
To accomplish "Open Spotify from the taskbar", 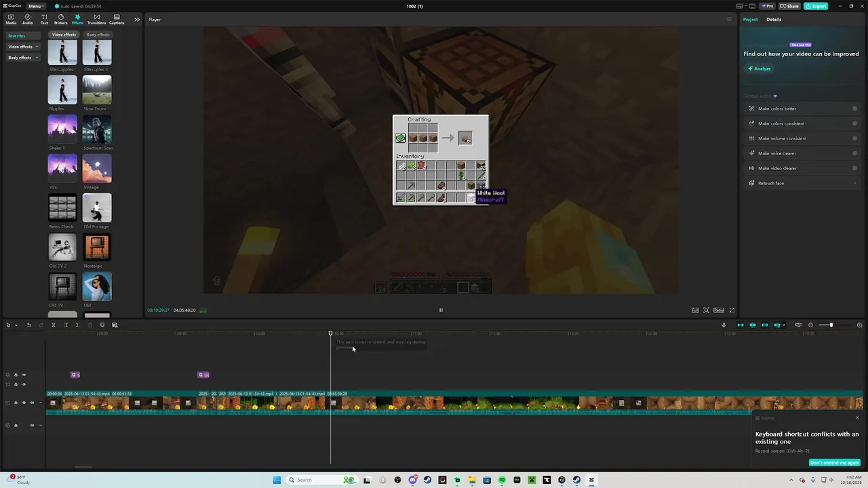I will [502, 480].
